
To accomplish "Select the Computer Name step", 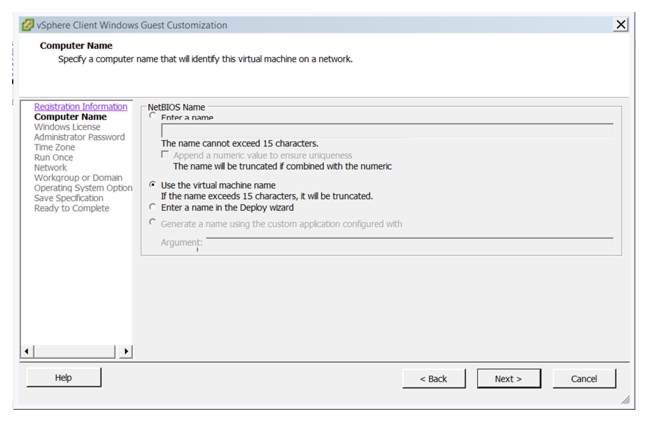I will pyautogui.click(x=70, y=117).
